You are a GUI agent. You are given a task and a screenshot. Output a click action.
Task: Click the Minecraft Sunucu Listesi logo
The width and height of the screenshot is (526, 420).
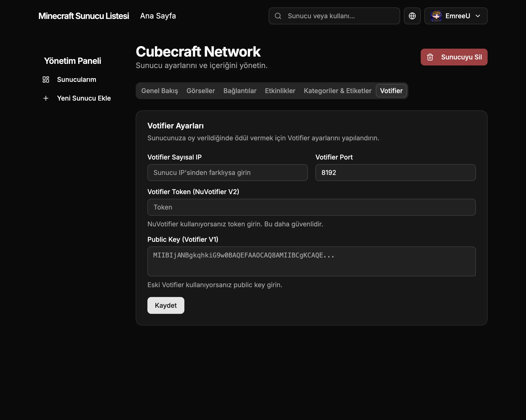(84, 16)
